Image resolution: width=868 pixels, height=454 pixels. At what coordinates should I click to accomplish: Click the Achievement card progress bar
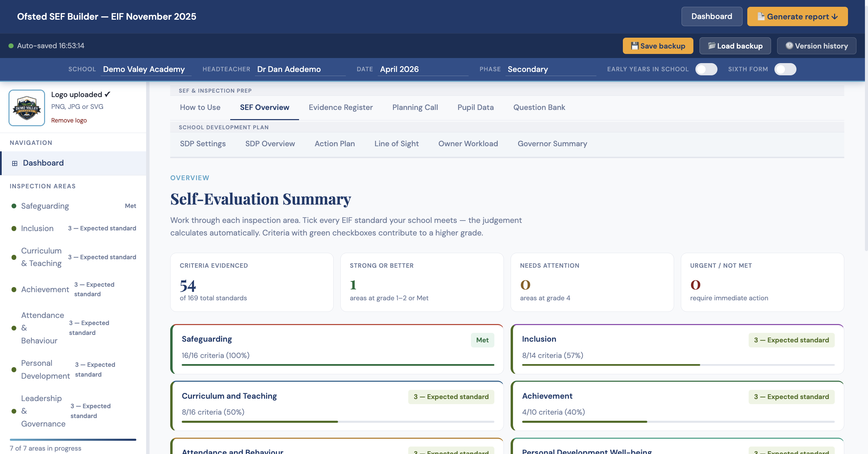678,422
